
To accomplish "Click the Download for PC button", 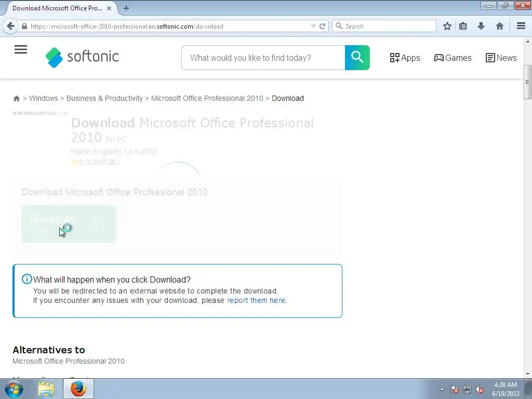I will (69, 224).
